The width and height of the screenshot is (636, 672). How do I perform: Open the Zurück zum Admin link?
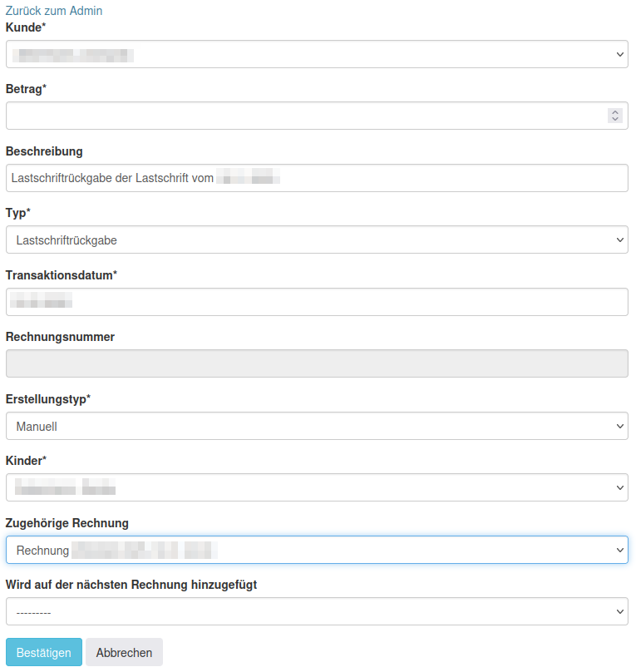click(54, 11)
